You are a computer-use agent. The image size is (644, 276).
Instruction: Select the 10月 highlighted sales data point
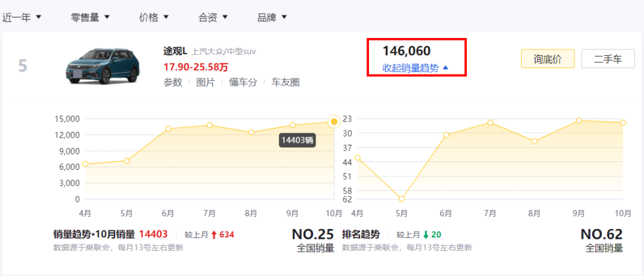click(334, 122)
